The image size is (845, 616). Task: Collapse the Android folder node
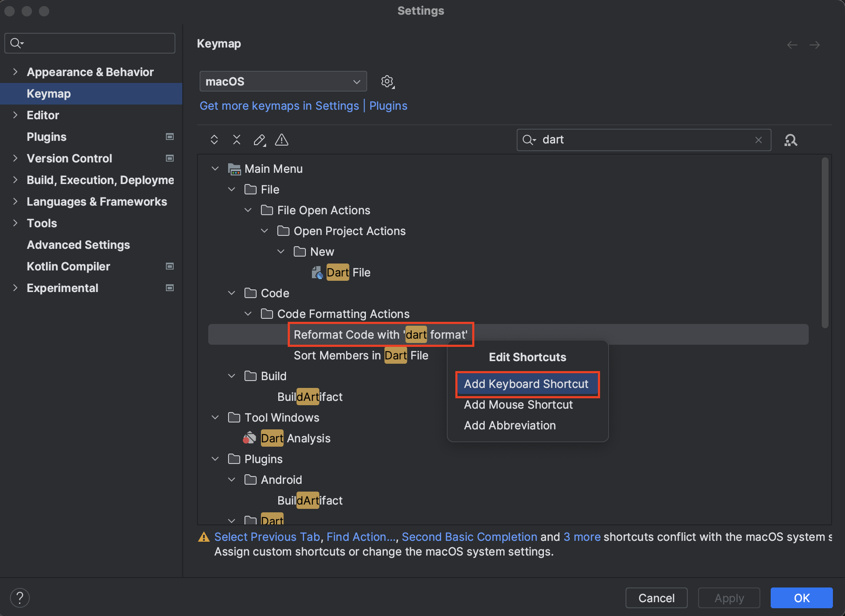pos(232,479)
